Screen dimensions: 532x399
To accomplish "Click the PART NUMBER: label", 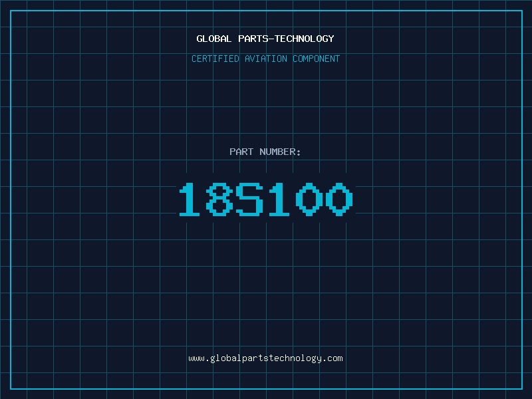I will [x=265, y=152].
